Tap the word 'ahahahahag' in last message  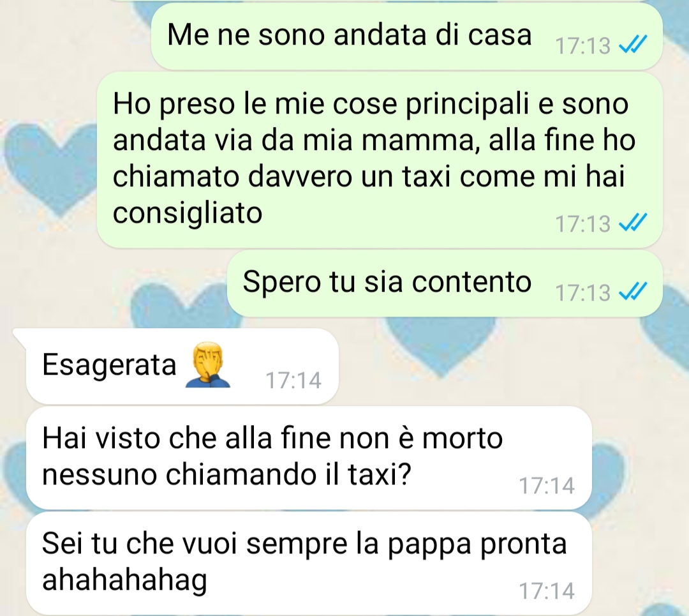[x=124, y=581]
